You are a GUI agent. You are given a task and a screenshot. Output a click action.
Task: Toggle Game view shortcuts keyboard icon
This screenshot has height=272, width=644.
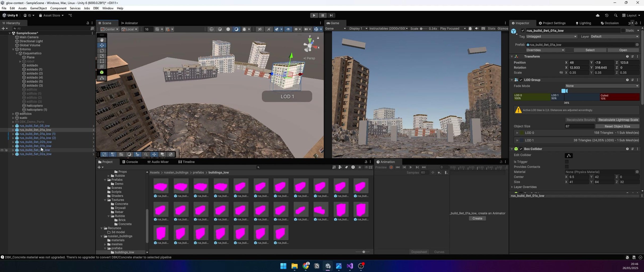click(x=483, y=28)
